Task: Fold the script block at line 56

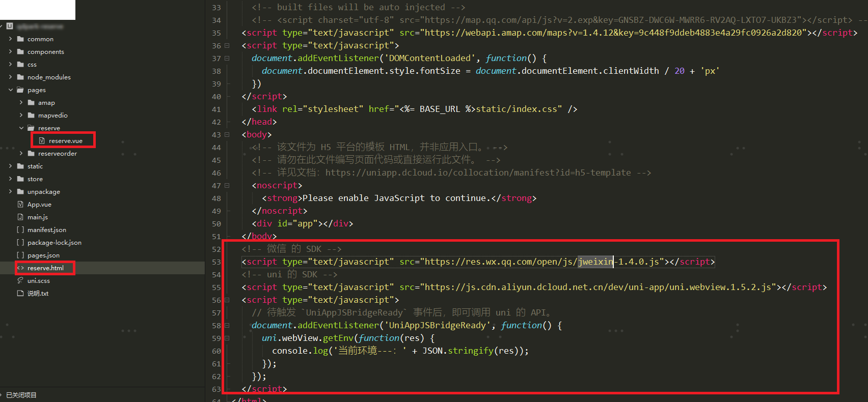Action: 227,300
